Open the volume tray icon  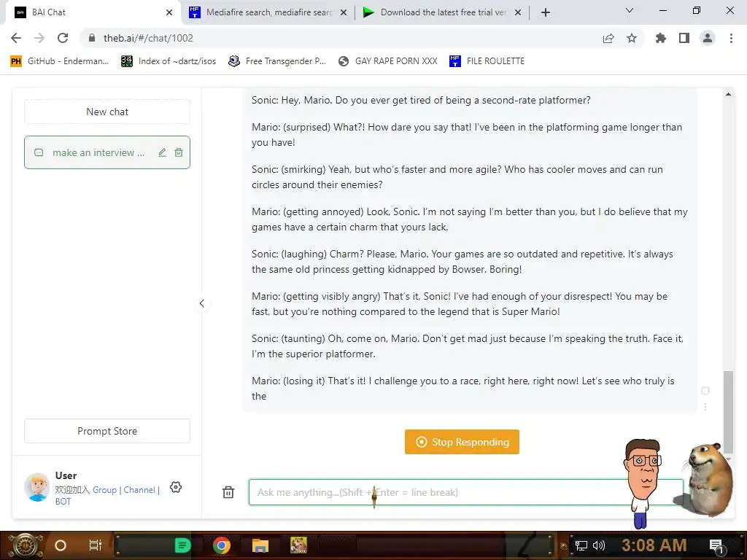599,545
